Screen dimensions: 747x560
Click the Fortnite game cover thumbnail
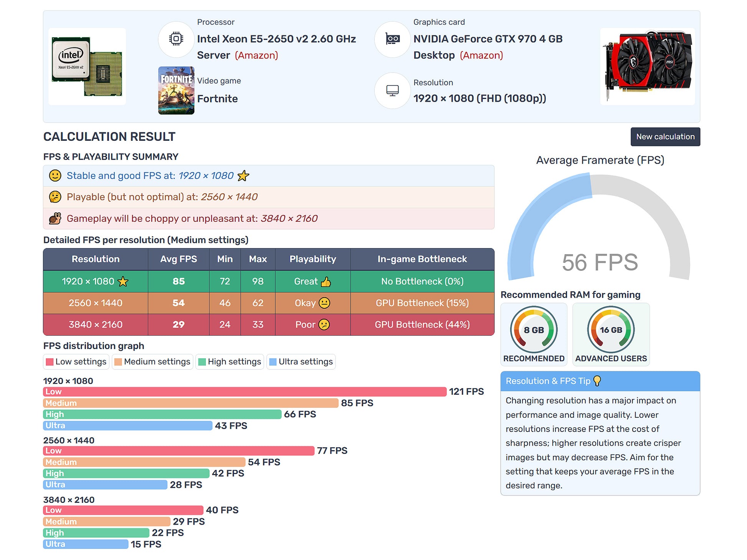coord(176,91)
